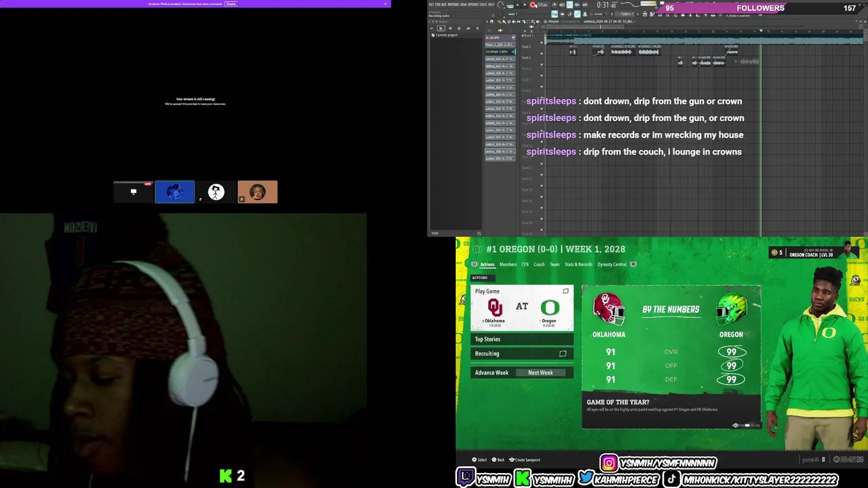Open Top Stories
This screenshot has height=488, width=868.
522,339
